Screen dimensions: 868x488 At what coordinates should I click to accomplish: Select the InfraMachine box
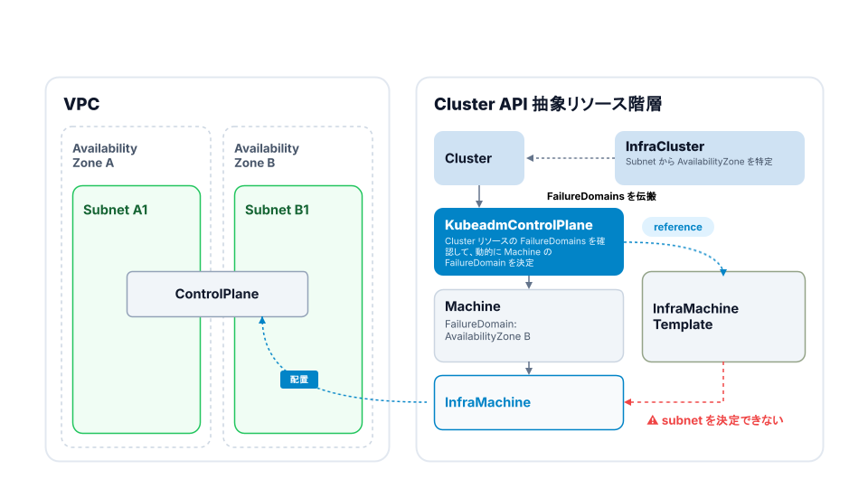(x=529, y=403)
